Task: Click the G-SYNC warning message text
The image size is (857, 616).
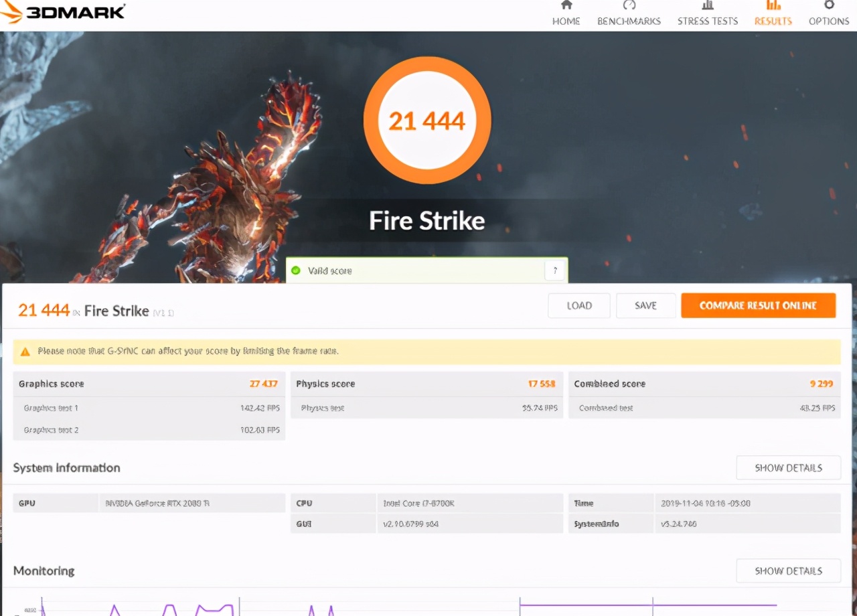Action: click(x=188, y=351)
